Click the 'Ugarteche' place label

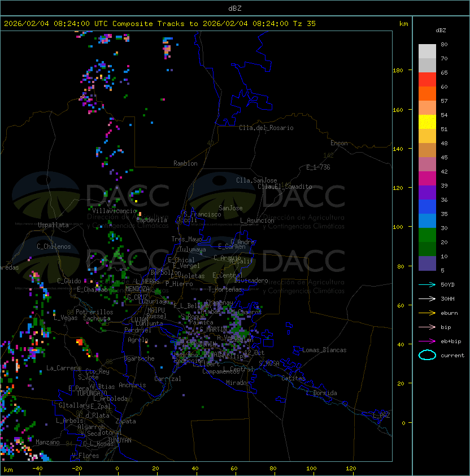coord(140,358)
